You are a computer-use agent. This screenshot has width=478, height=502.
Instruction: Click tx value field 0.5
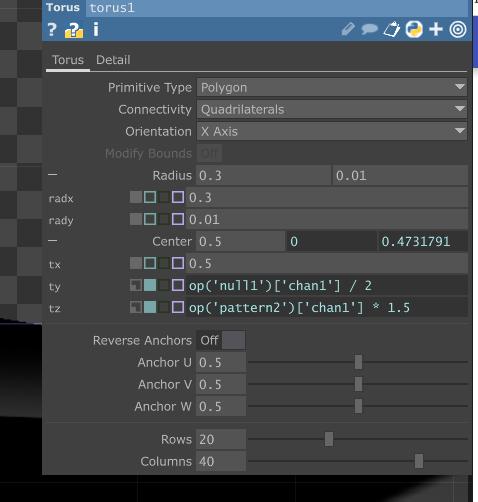click(x=327, y=263)
